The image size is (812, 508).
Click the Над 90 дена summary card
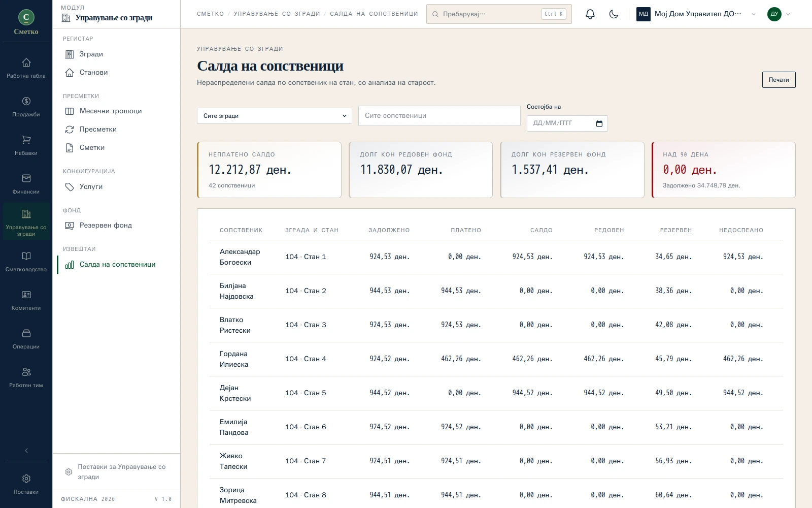tap(724, 170)
